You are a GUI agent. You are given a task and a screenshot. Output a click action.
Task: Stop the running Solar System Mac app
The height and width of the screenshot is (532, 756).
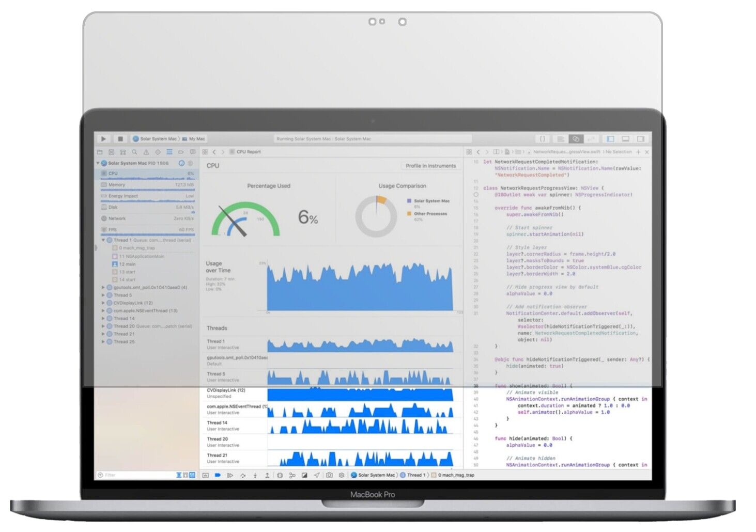(x=120, y=139)
